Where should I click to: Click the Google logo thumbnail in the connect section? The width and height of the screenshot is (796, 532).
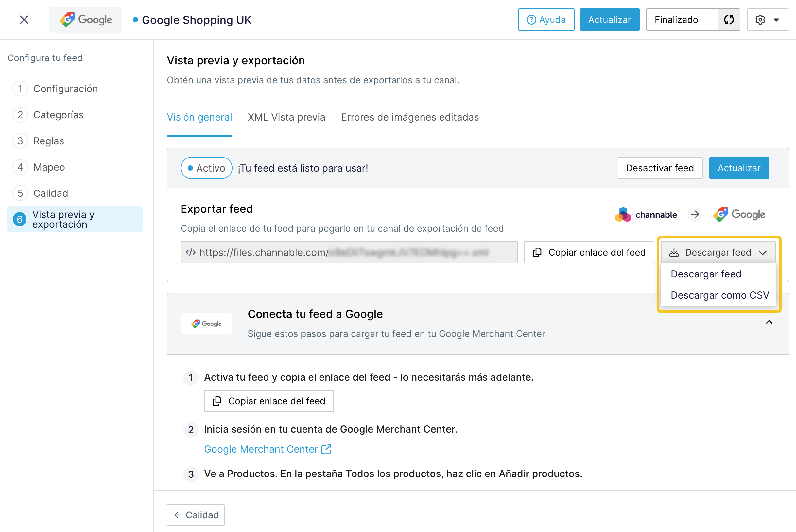(206, 324)
